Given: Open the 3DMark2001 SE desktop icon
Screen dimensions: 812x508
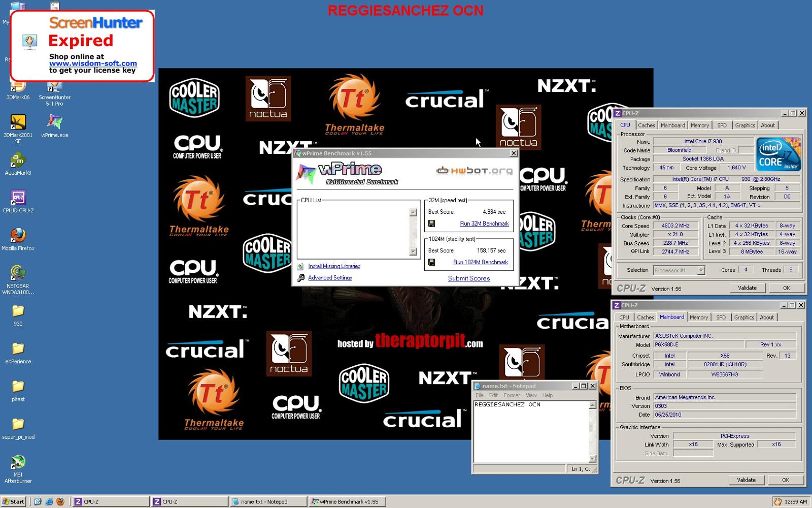Looking at the screenshot, I should pyautogui.click(x=18, y=128).
